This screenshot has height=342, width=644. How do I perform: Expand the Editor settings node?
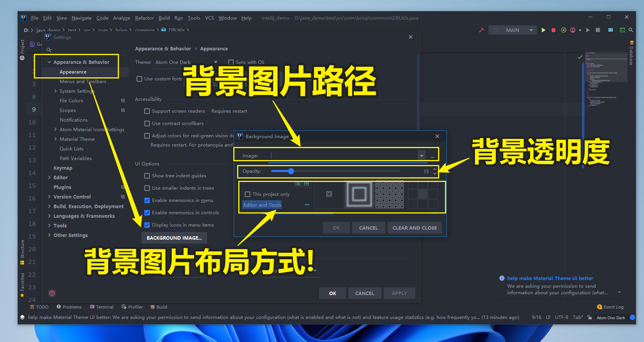(x=49, y=177)
